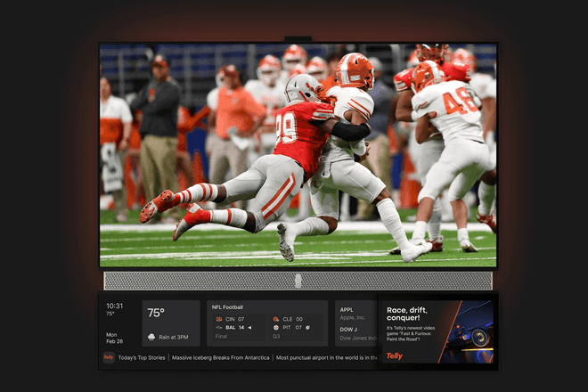Click the orange Telly logo in the ad
The width and height of the screenshot is (588, 392).
click(394, 355)
